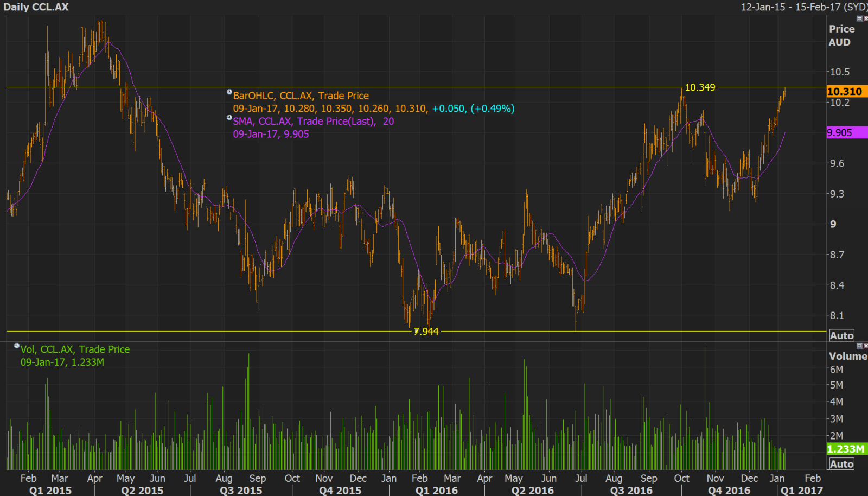Viewport: 868px width, 496px height.
Task: Click the Q1 2015 quarter label
Action: (x=50, y=491)
